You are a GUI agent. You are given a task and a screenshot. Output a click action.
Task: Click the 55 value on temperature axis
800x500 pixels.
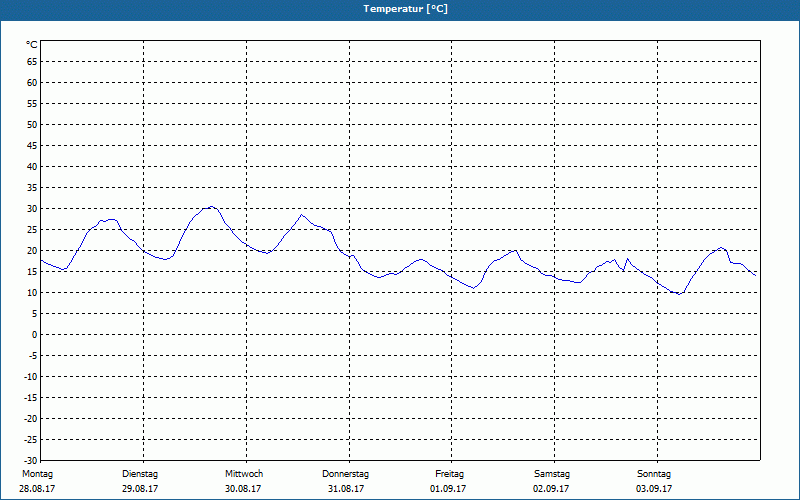click(x=32, y=104)
